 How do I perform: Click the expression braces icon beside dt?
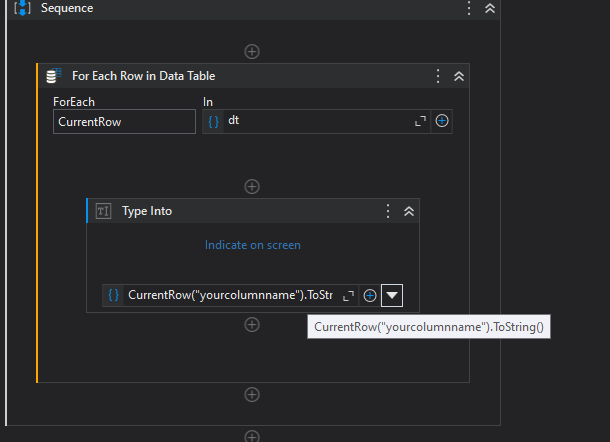click(x=213, y=121)
